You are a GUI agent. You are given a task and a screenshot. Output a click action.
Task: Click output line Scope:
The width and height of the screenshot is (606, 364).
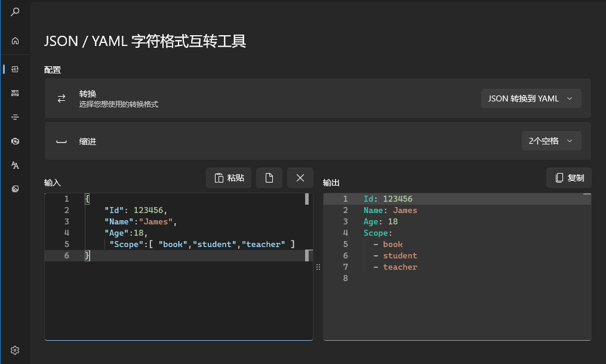tap(378, 233)
